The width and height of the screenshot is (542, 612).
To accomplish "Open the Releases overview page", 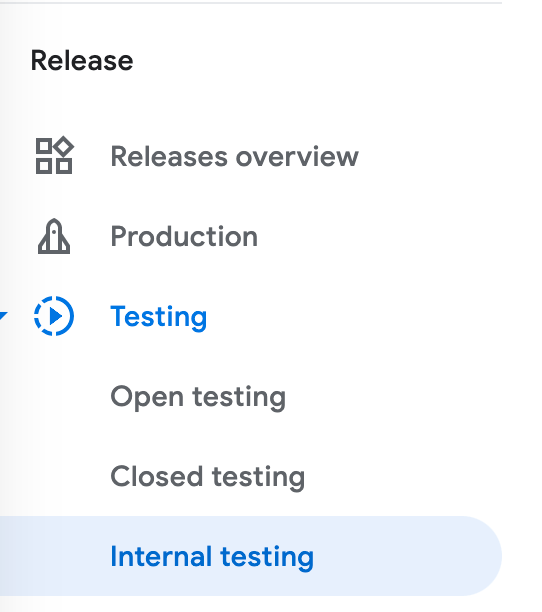I will coord(234,156).
